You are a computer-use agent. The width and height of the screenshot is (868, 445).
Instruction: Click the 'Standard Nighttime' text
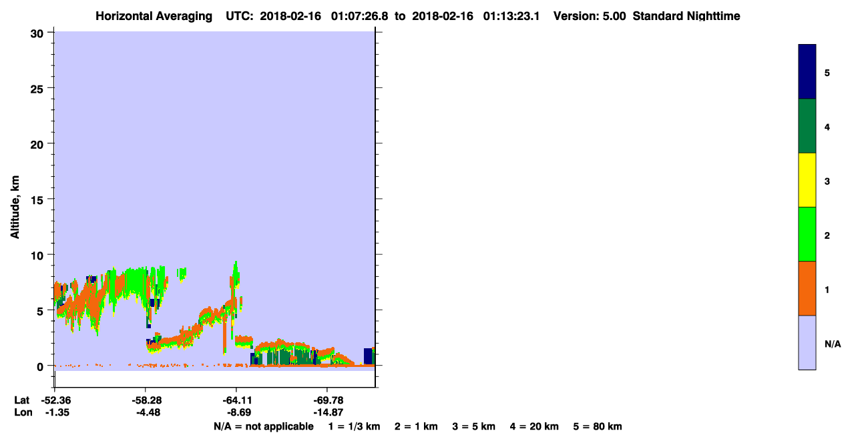click(686, 16)
